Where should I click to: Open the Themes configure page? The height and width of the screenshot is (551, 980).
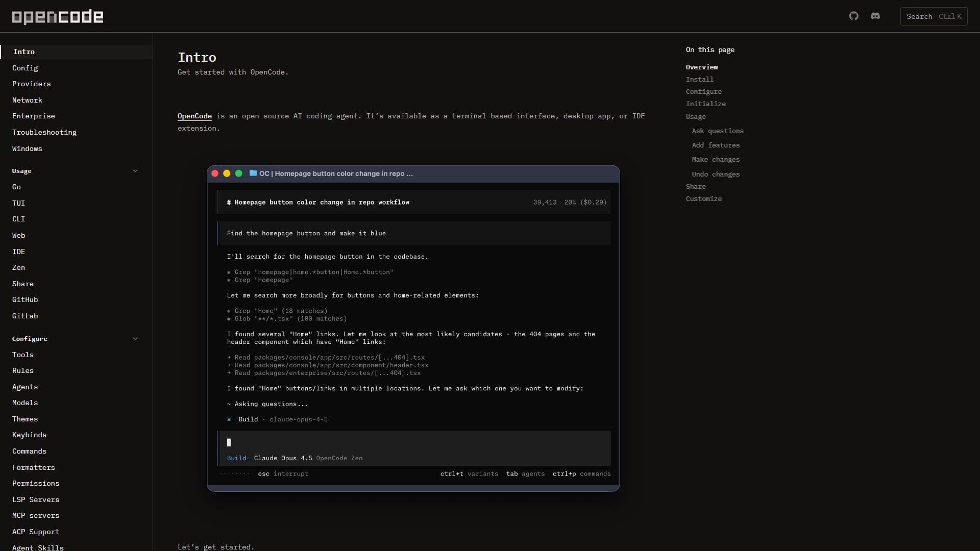tap(25, 419)
